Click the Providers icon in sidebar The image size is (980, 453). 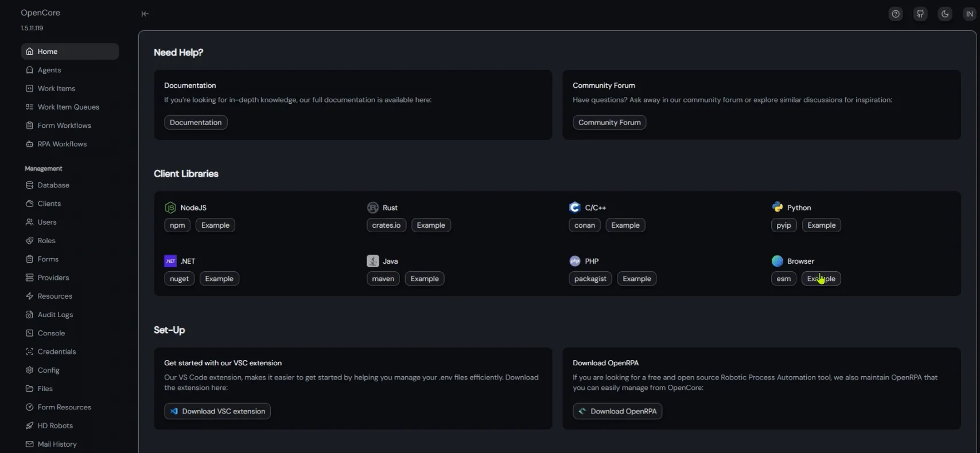pyautogui.click(x=30, y=278)
